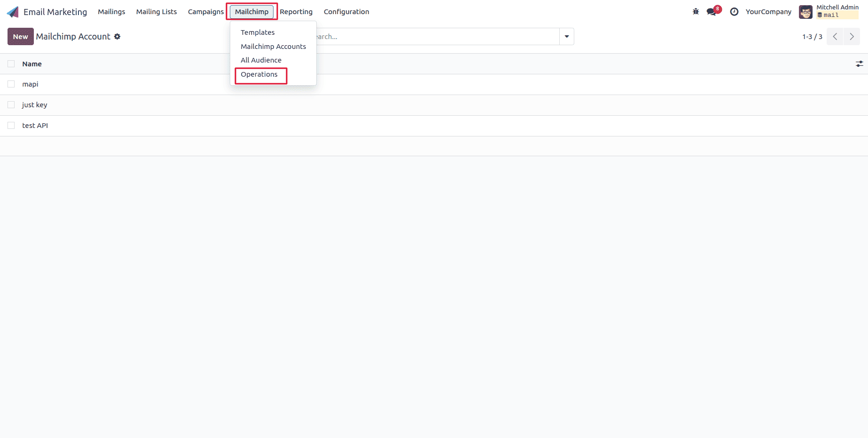Select Templates from Mailchimp dropdown
Viewport: 868px width, 438px height.
[x=258, y=32]
